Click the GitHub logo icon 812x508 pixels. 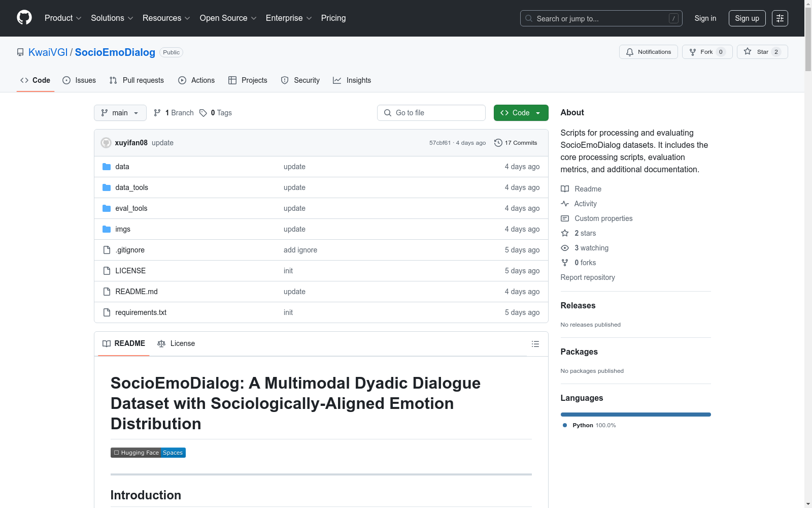tap(24, 18)
